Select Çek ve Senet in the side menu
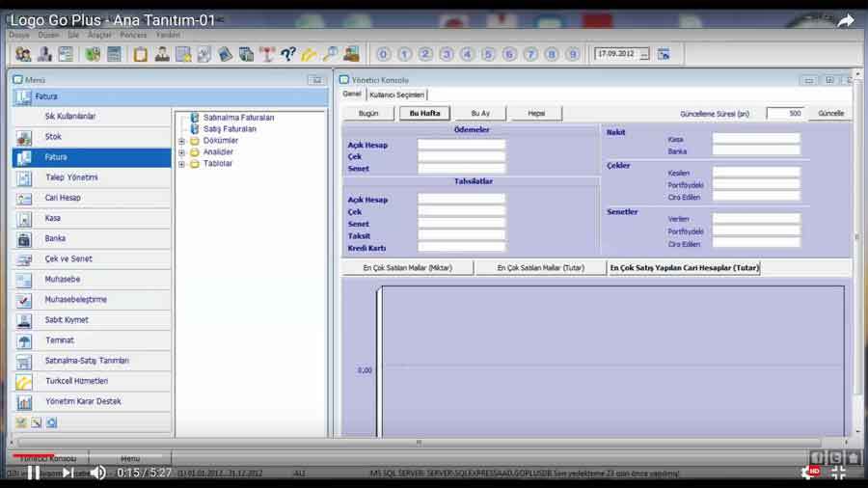The width and height of the screenshot is (868, 488). point(92,258)
